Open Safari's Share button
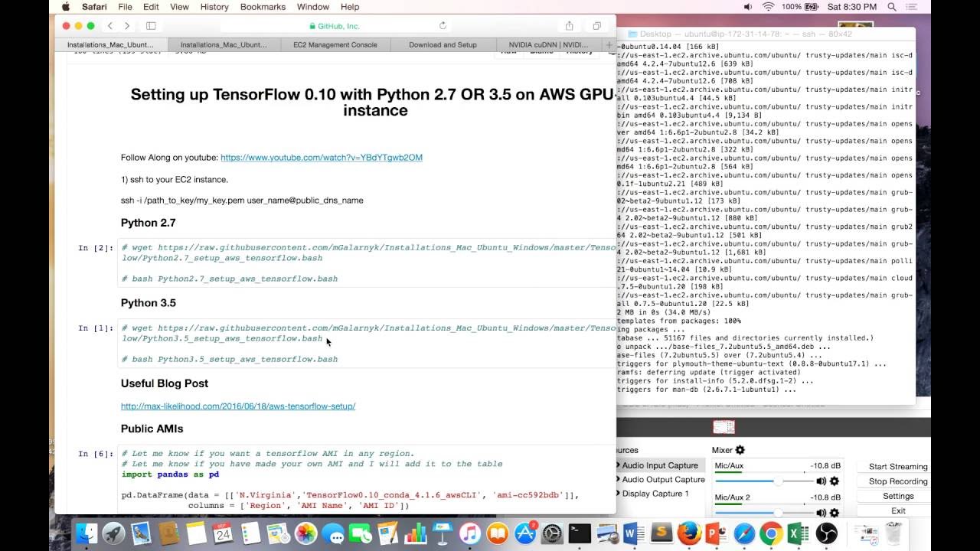Viewport: 980px width, 551px height. pos(569,26)
